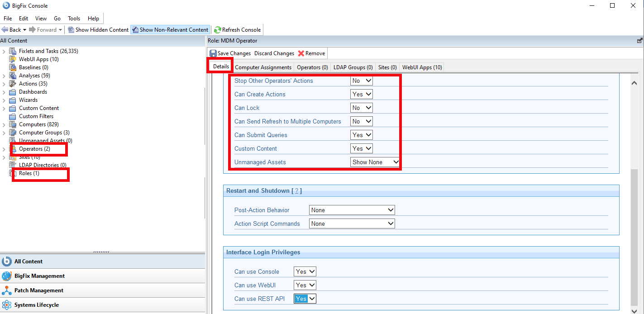Viewport: 644px width, 314px height.
Task: Open the Tools menu
Action: [74, 19]
